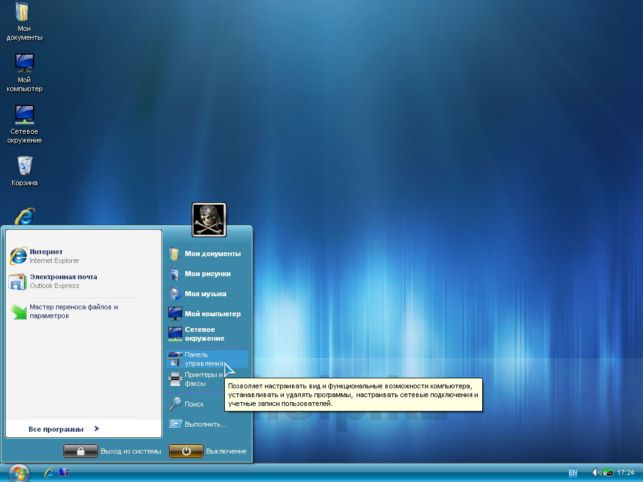Viewport: 643px width, 482px height.
Task: Click the Выключение power button
Action: click(186, 451)
